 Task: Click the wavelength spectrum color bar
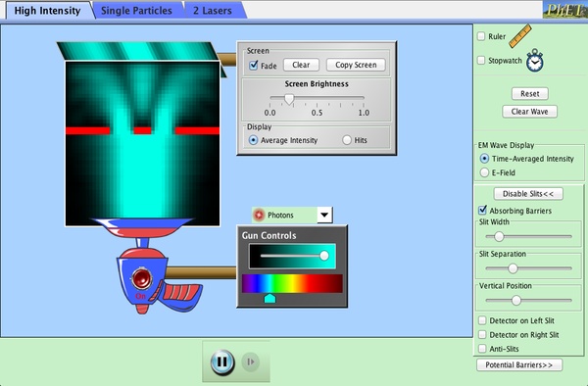292,283
